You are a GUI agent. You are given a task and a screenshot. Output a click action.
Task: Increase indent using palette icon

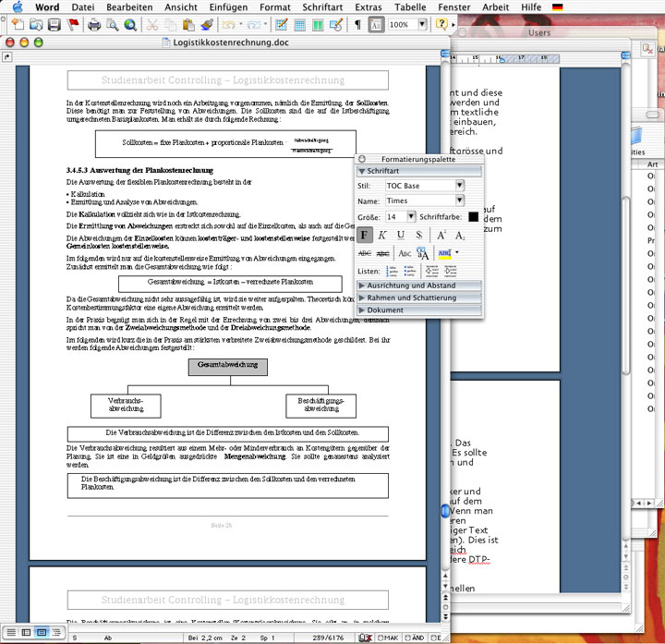[451, 271]
